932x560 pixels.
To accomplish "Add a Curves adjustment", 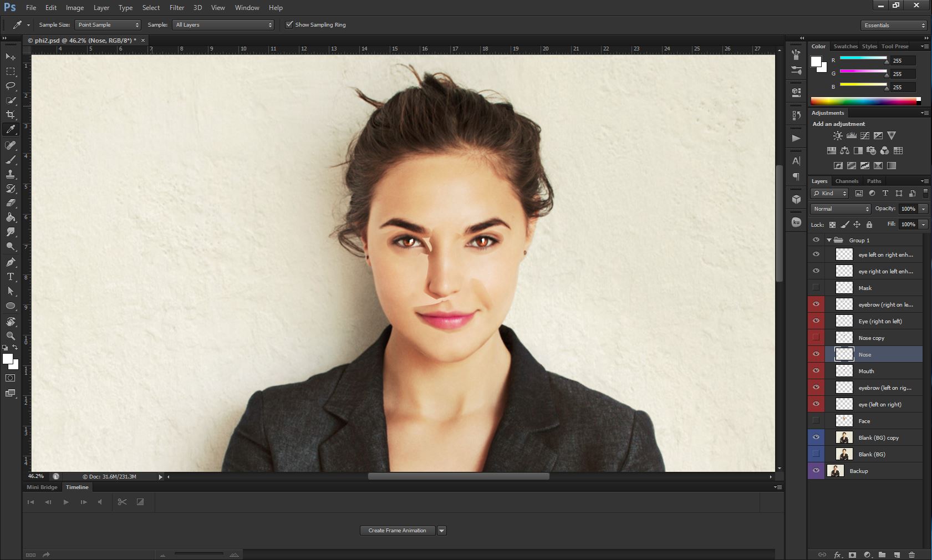I will pos(865,135).
